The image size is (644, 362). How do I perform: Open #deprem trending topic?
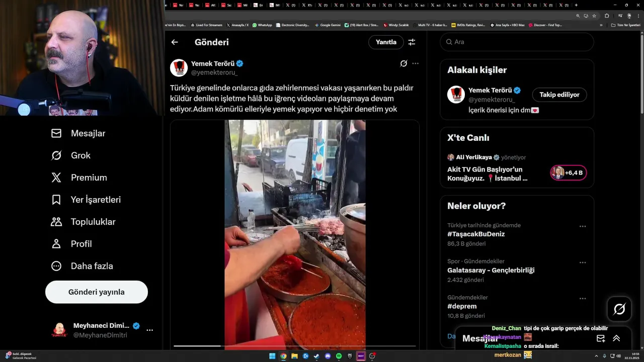(x=462, y=307)
